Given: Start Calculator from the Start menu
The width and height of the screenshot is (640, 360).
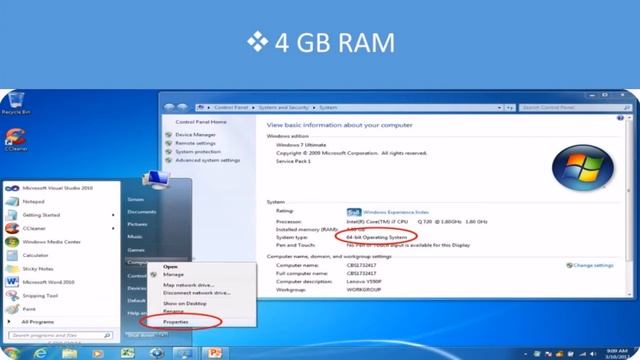Looking at the screenshot, I should click(x=35, y=256).
